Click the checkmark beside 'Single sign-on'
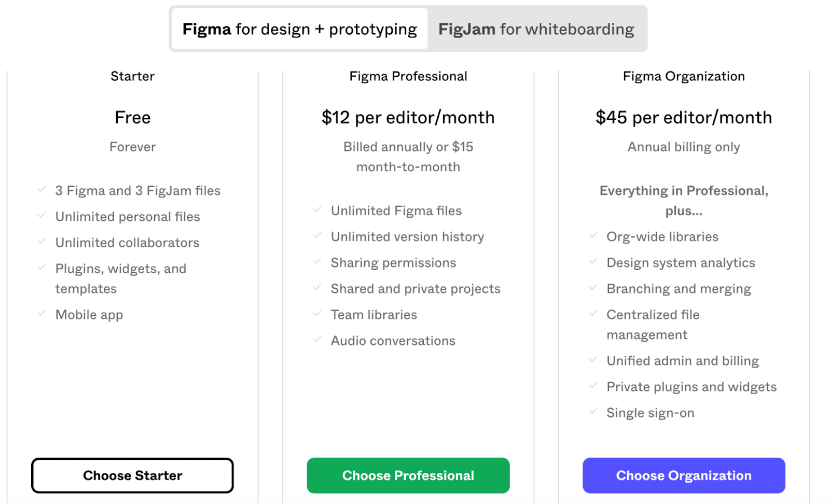This screenshot has width=830, height=504. point(593,411)
